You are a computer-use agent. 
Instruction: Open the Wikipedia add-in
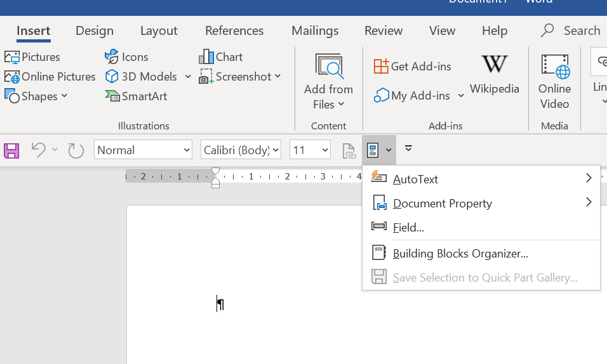click(495, 75)
